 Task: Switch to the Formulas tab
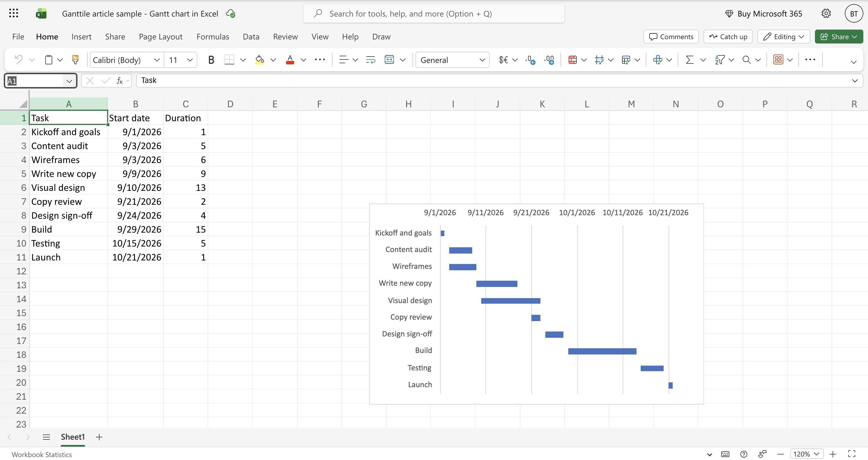pos(213,36)
